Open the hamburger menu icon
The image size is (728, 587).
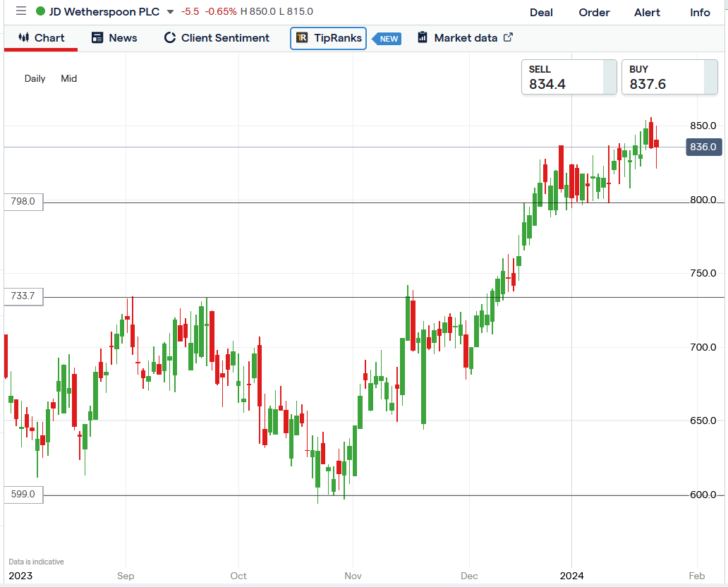pos(21,11)
